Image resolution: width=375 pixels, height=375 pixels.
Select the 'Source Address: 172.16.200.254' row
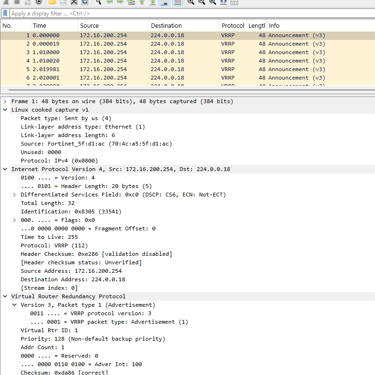(x=71, y=271)
